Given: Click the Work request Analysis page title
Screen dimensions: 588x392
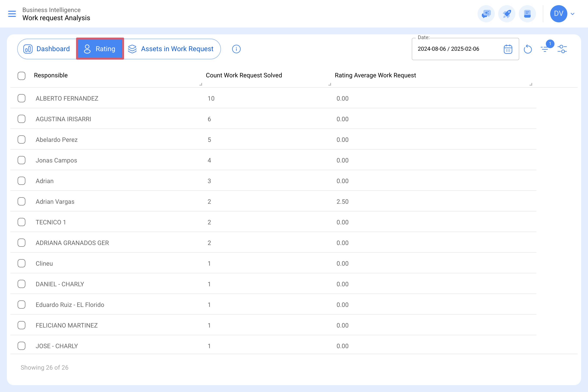Looking at the screenshot, I should (56, 18).
